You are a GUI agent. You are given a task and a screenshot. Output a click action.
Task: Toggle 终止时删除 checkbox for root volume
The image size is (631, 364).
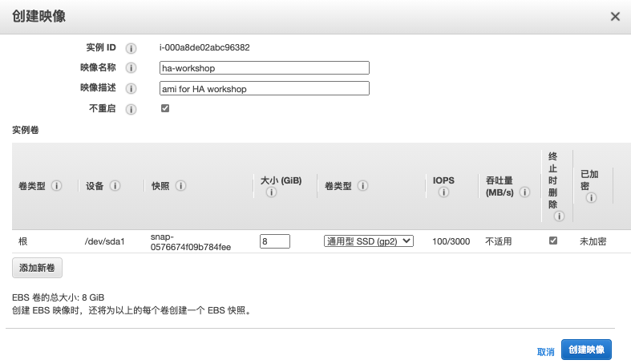(552, 241)
